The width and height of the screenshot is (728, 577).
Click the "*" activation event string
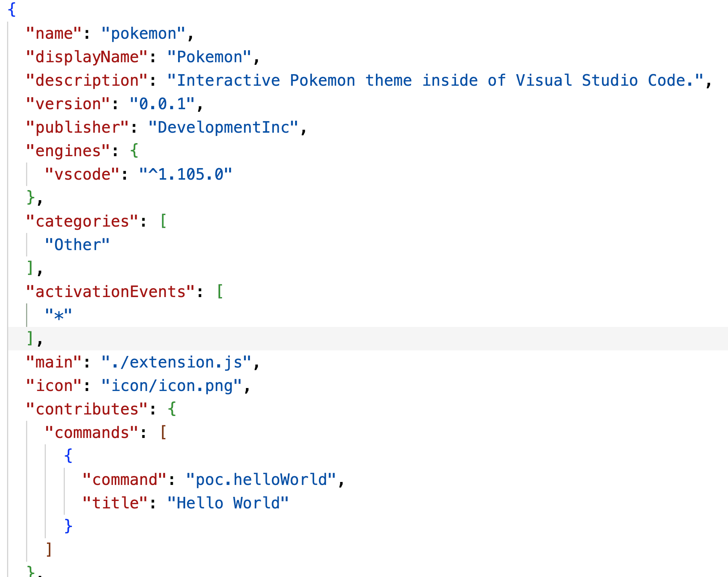pyautogui.click(x=58, y=316)
